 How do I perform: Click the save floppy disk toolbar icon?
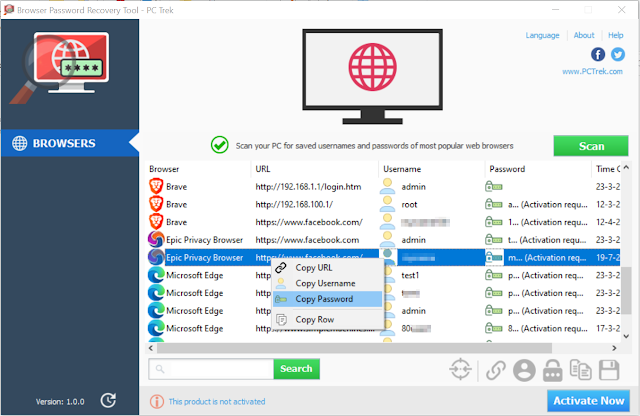(x=609, y=370)
